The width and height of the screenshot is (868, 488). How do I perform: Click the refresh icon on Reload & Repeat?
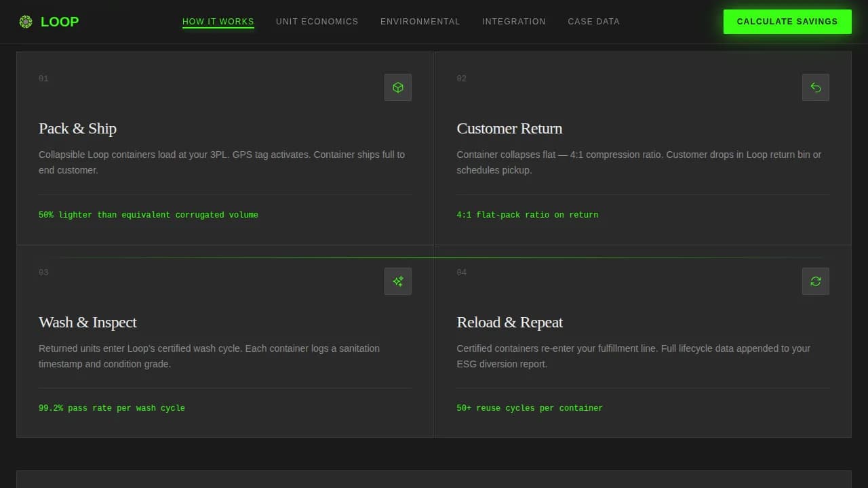pos(815,281)
